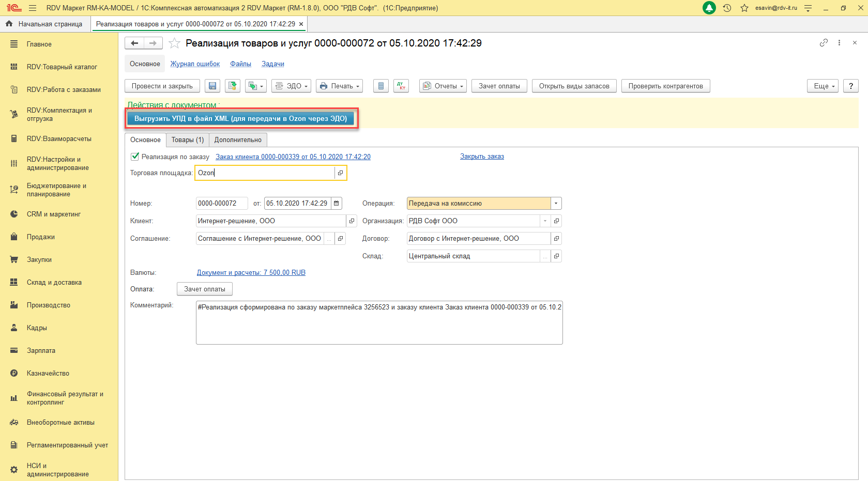Open the Печать dropdown menu
This screenshot has width=868, height=481.
coord(339,86)
